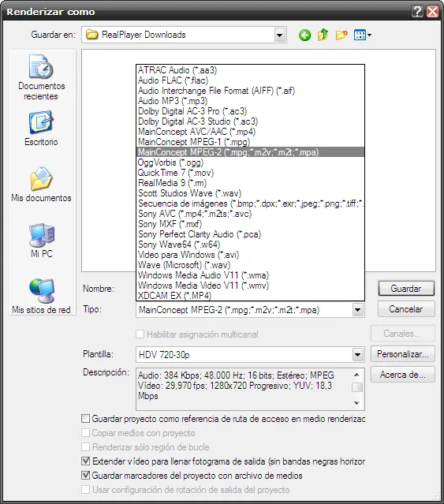Open Personalizar... template settings
This screenshot has height=504, width=444.
tap(403, 354)
